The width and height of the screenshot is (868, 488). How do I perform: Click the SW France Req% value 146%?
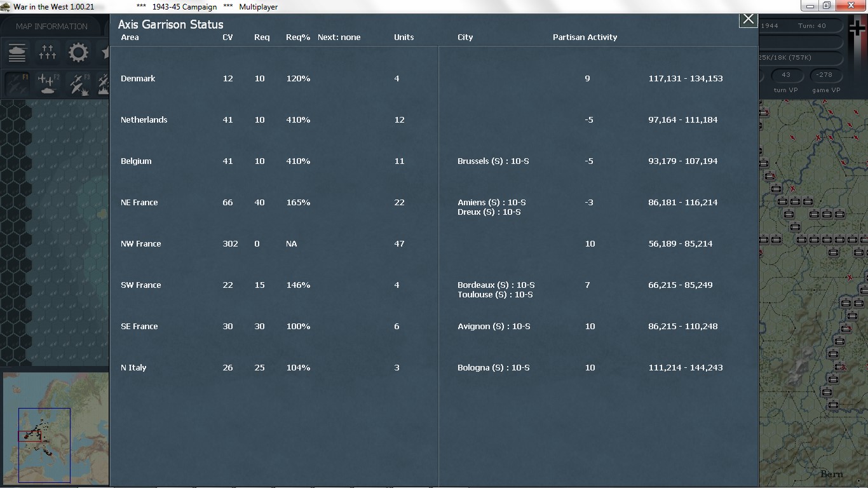click(x=298, y=285)
